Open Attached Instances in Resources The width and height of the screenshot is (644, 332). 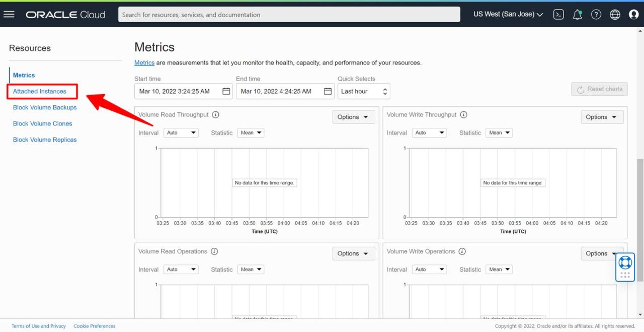[40, 91]
